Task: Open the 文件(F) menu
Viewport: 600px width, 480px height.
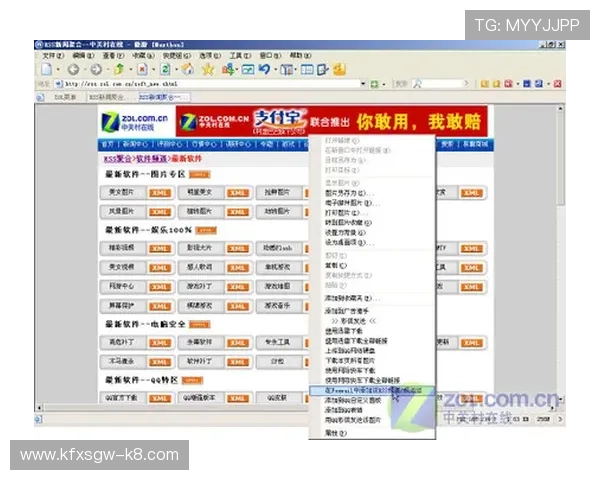Action: pyautogui.click(x=53, y=56)
